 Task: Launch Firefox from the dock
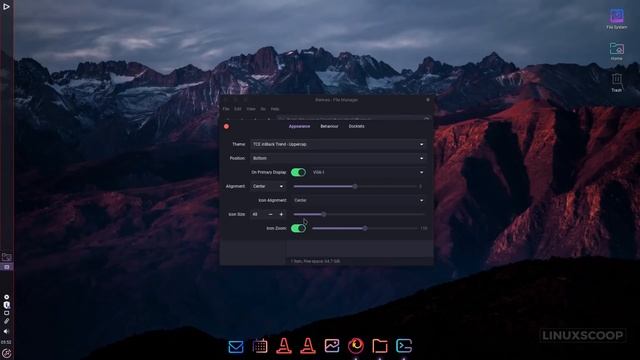pos(356,346)
